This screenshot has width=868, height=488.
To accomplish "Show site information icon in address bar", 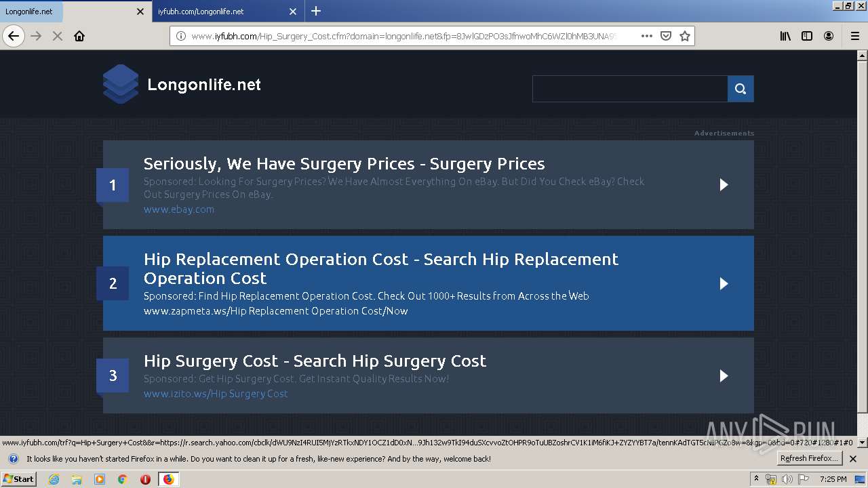I will [181, 36].
